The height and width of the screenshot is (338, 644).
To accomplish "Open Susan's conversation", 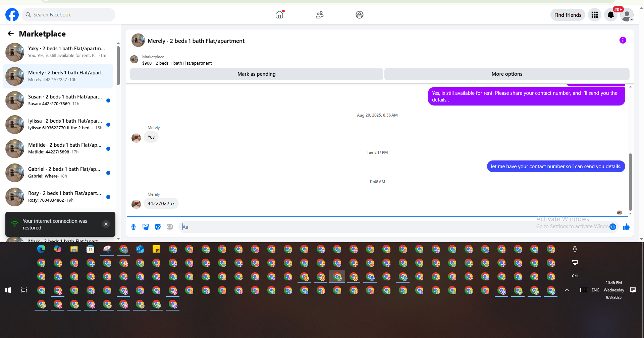I will pyautogui.click(x=58, y=100).
